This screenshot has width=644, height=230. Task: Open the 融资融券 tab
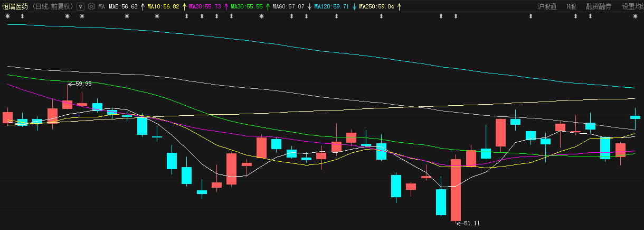coord(599,7)
